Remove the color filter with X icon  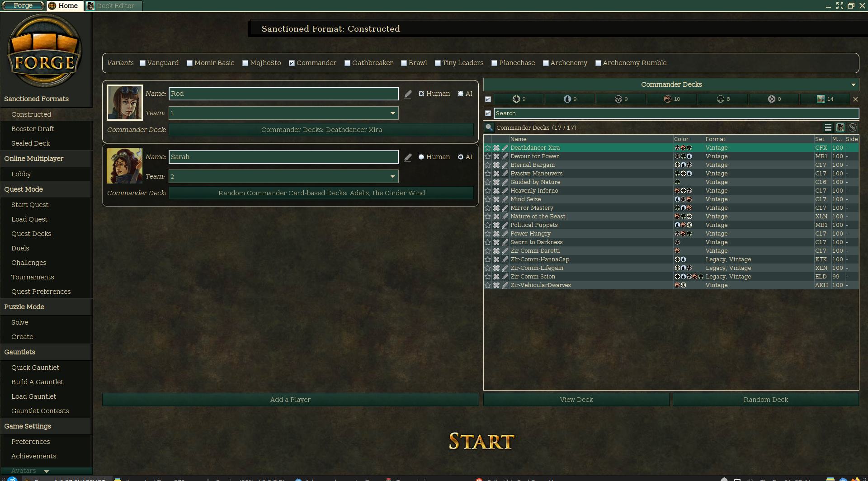click(x=855, y=99)
